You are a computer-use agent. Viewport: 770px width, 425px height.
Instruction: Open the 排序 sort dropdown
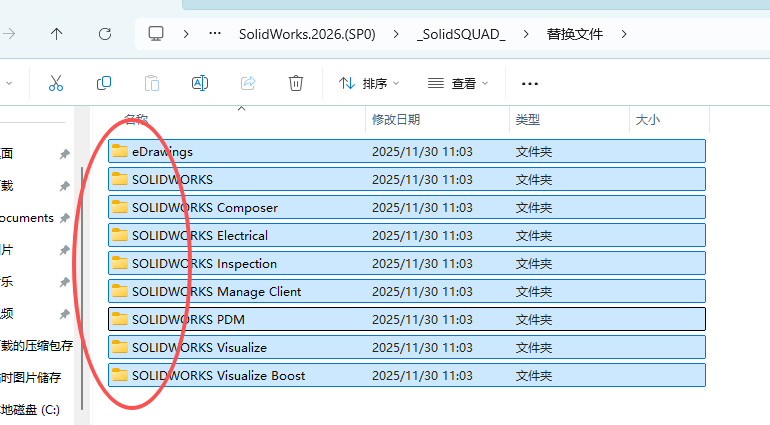click(369, 84)
